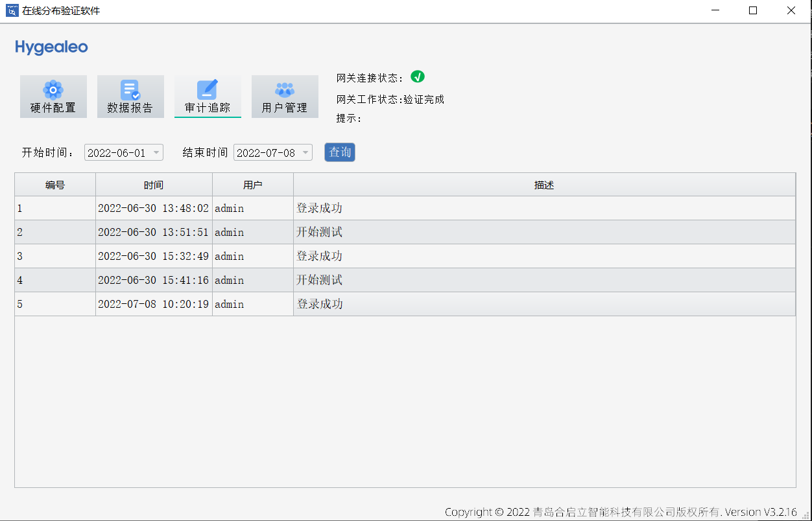
Task: Expand the 结束时间 end date dropdown
Action: 305,153
